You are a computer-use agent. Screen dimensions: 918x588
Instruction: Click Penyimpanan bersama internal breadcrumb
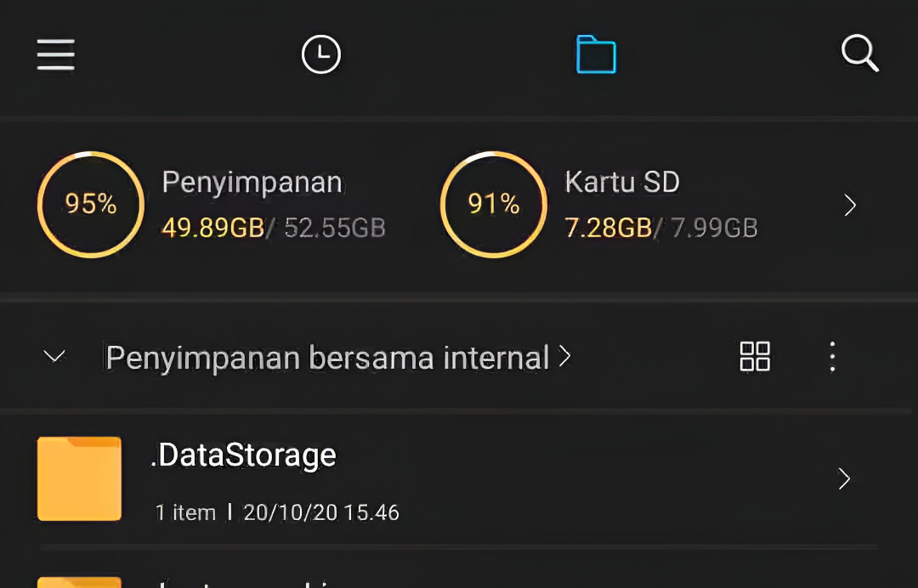tap(327, 358)
